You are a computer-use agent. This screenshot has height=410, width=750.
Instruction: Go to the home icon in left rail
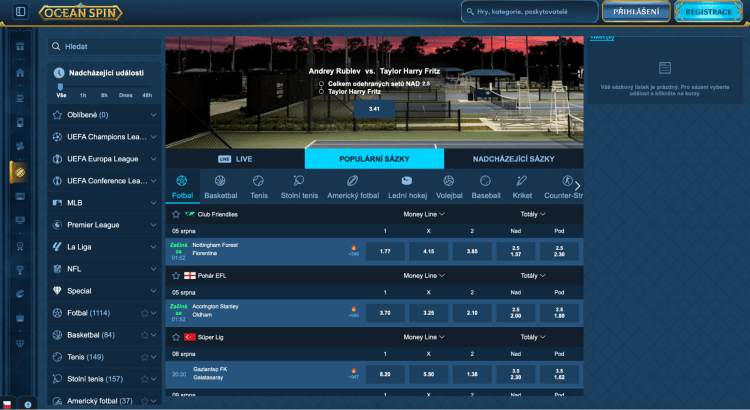tap(20, 73)
